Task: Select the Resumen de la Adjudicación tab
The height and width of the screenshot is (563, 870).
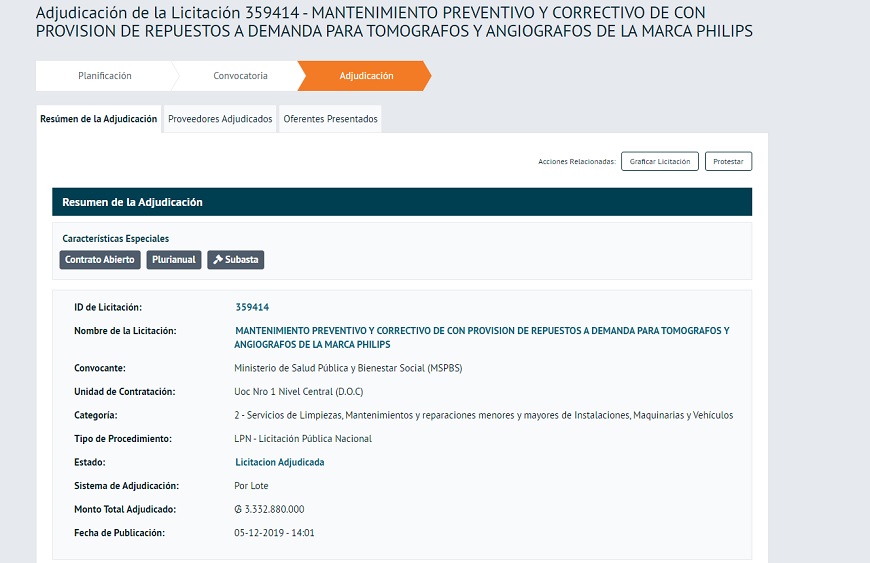Action: coord(98,119)
